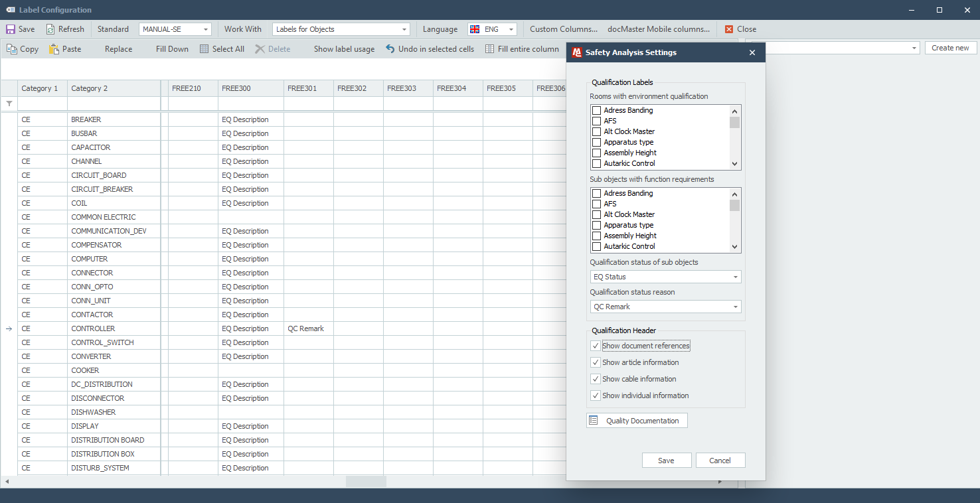Viewport: 980px width, 503px height.
Task: Open the EQ Status qualification dropdown
Action: pos(736,277)
